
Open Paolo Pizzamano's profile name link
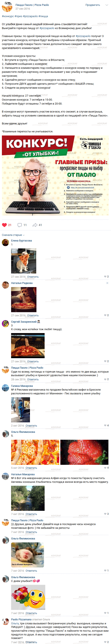[x=21, y=619]
